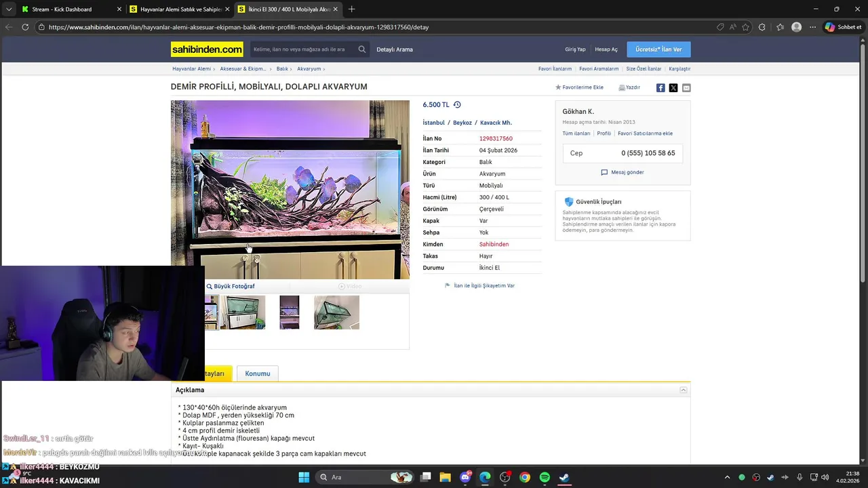Screen dimensions: 868x488
Task: Click the page vertical scrollbar
Action: pos(864,163)
